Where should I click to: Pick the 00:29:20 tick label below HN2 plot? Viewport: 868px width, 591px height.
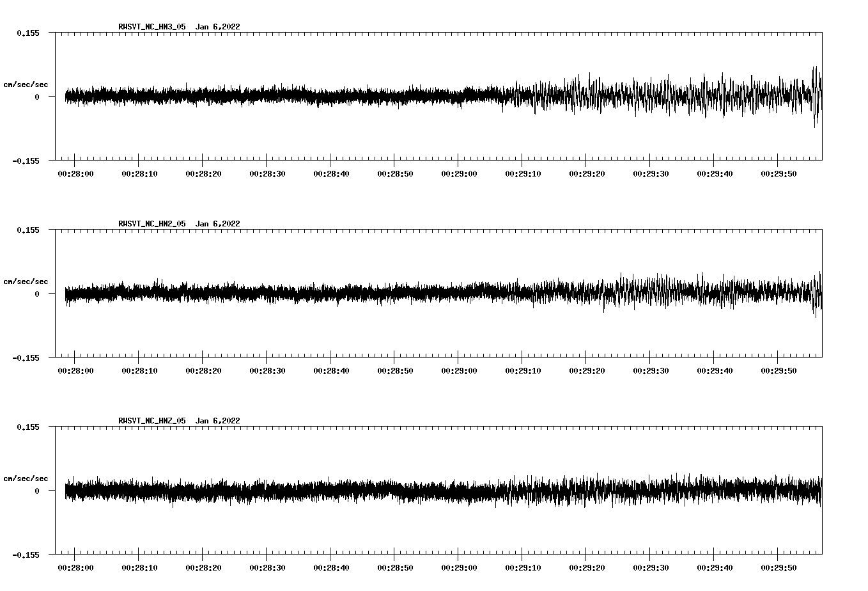[x=587, y=371]
